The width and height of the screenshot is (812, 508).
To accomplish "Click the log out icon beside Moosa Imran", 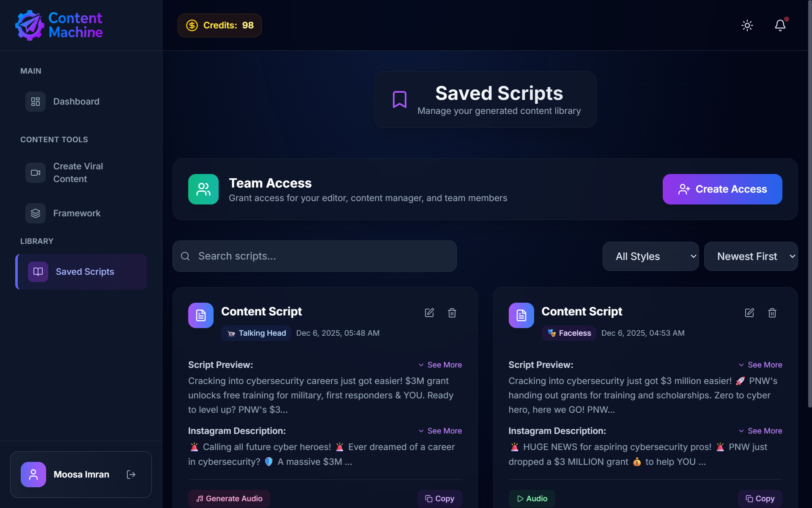I will (x=131, y=475).
